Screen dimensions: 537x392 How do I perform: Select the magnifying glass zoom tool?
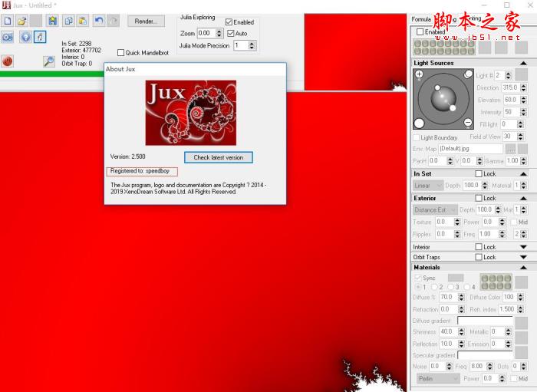(x=49, y=61)
